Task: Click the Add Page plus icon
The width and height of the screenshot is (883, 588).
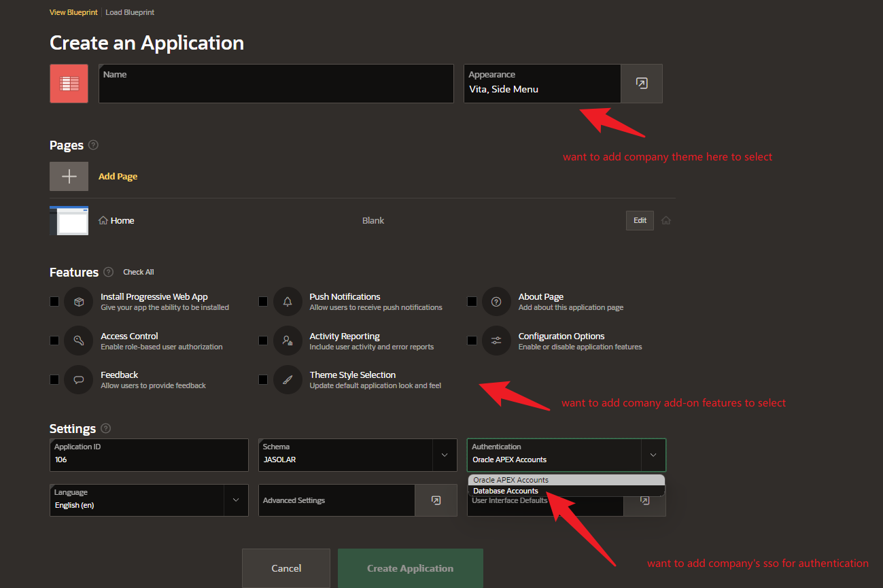Action: click(69, 176)
